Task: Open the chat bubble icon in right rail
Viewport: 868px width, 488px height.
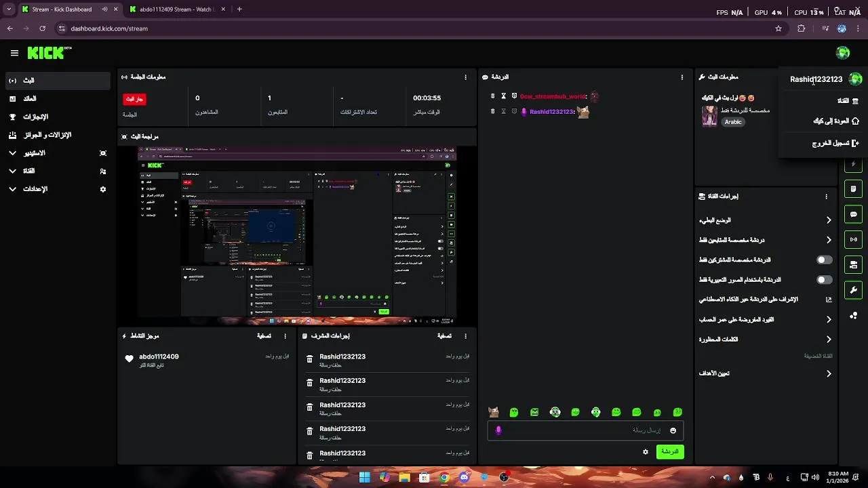Action: tap(853, 214)
